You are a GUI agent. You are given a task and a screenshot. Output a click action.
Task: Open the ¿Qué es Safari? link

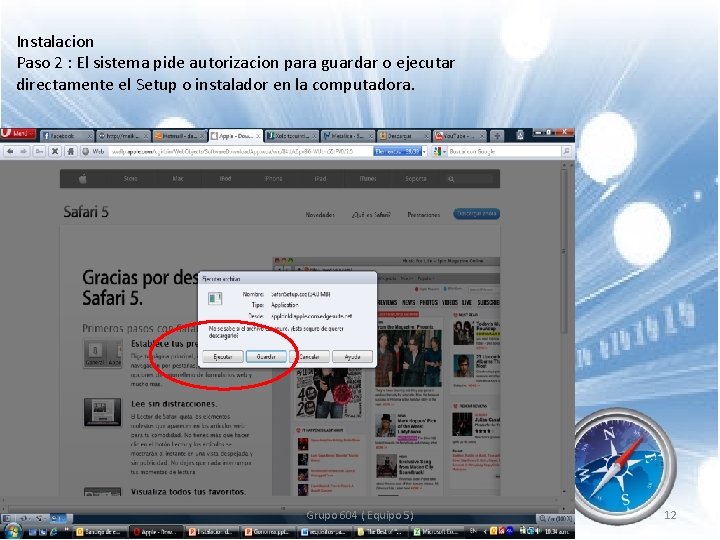click(x=371, y=214)
